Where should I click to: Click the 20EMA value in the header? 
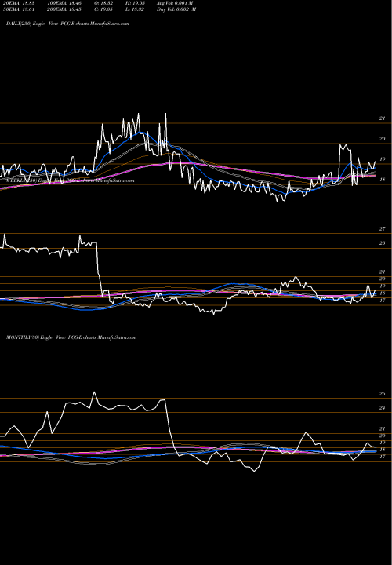[18, 3]
